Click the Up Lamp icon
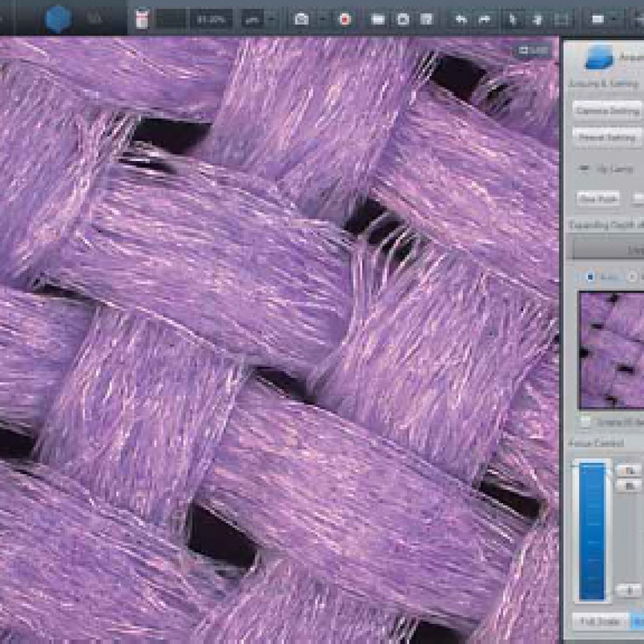This screenshot has height=644, width=644. click(584, 169)
